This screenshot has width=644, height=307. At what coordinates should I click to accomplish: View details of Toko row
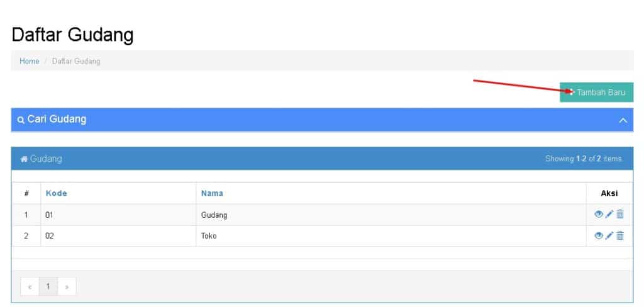point(598,235)
